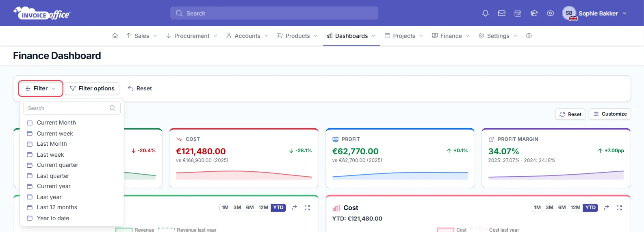Select 6M range on Revenue chart

250,208
